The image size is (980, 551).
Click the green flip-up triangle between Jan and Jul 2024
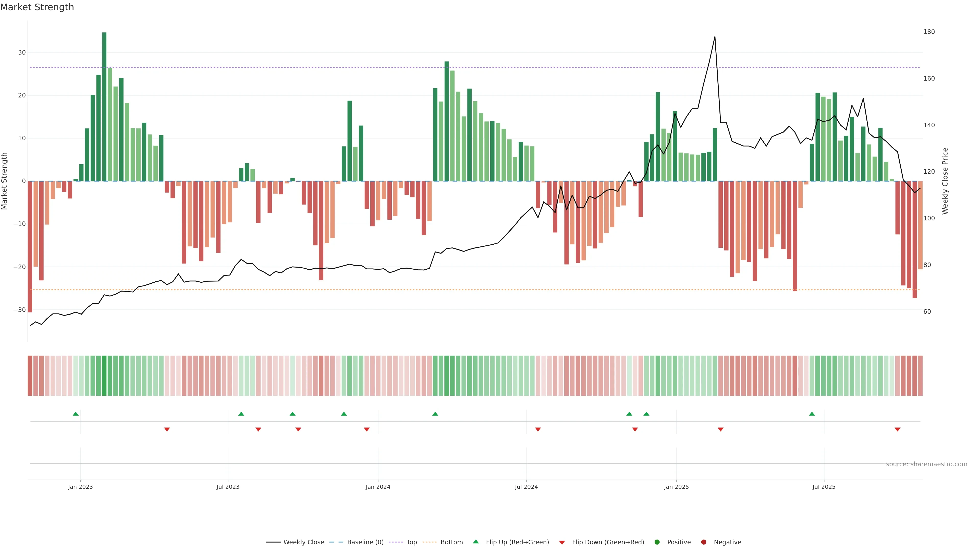point(435,414)
